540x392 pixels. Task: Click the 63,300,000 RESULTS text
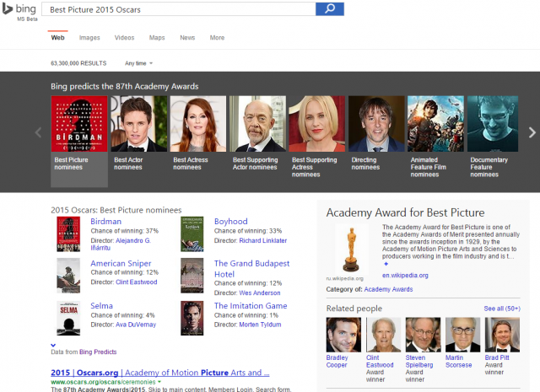pyautogui.click(x=78, y=63)
